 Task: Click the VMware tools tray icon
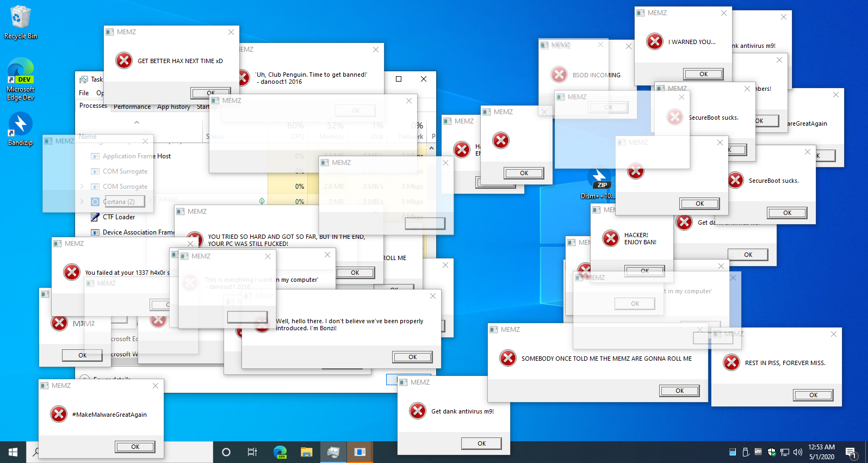coord(758,452)
